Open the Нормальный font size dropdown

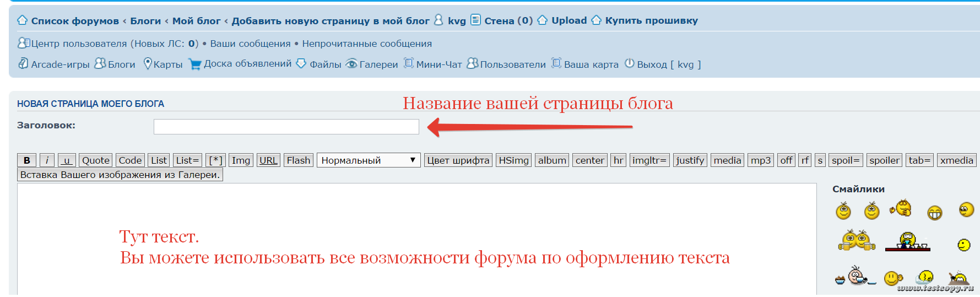(369, 160)
